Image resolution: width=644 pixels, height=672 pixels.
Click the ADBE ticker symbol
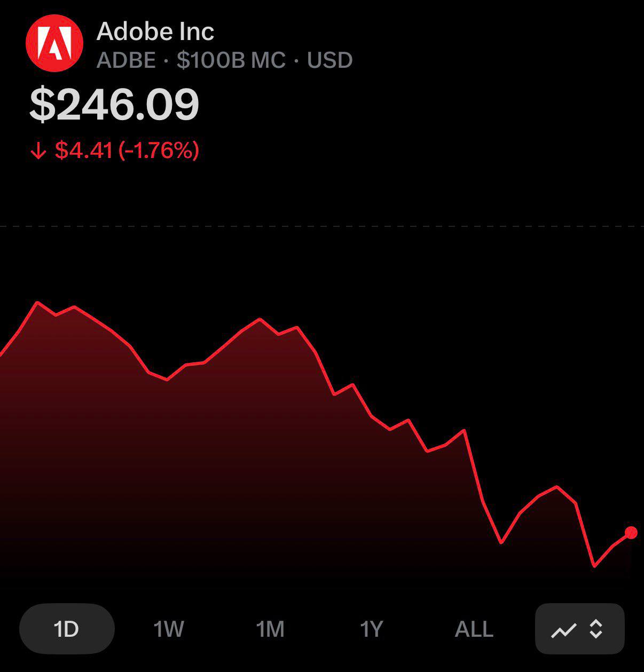coord(126,60)
